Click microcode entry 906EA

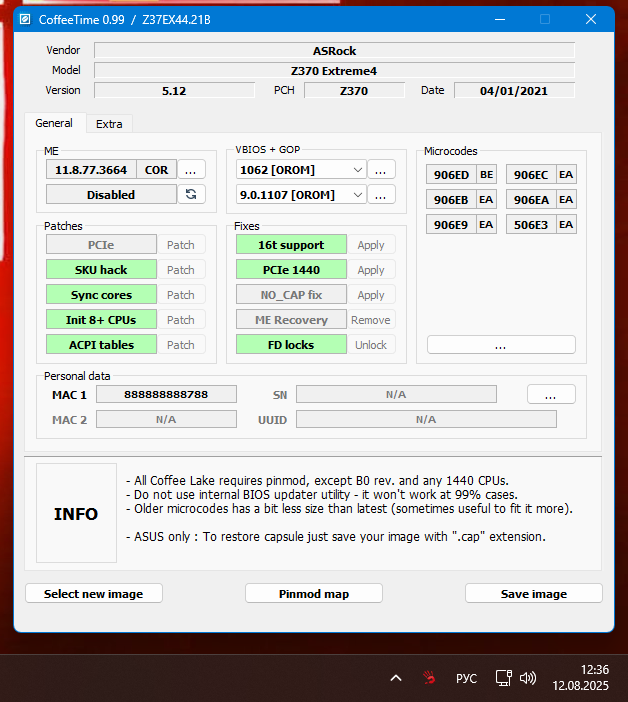click(x=531, y=200)
